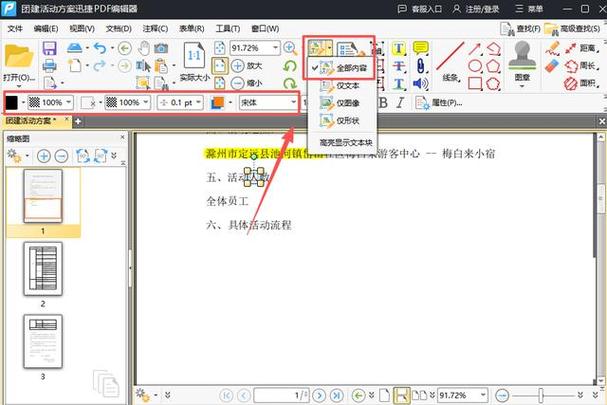Choose 仅文本 from the dropdown menu
The height and width of the screenshot is (405, 607).
click(x=341, y=86)
